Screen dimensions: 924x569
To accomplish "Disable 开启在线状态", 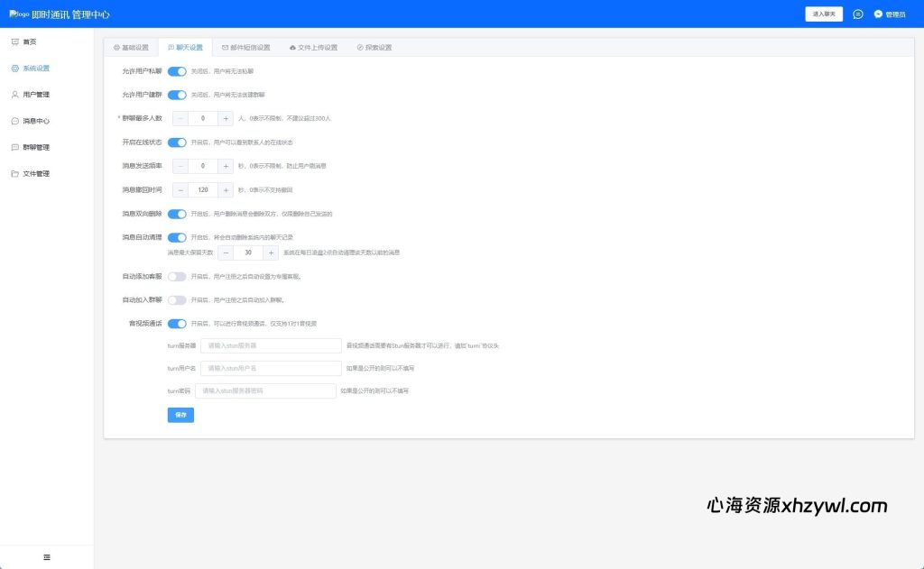I will tap(177, 142).
